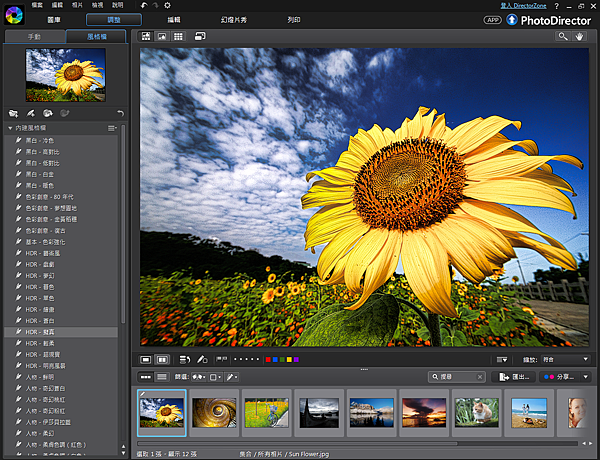Toggle the compare two-pane view button
Viewport: 600px width, 460px height.
162,359
